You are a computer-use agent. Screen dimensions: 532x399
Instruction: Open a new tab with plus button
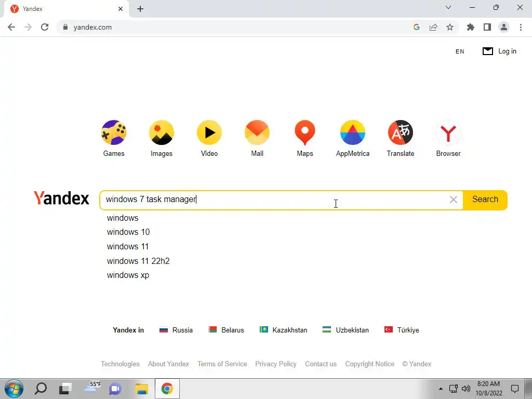140,9
